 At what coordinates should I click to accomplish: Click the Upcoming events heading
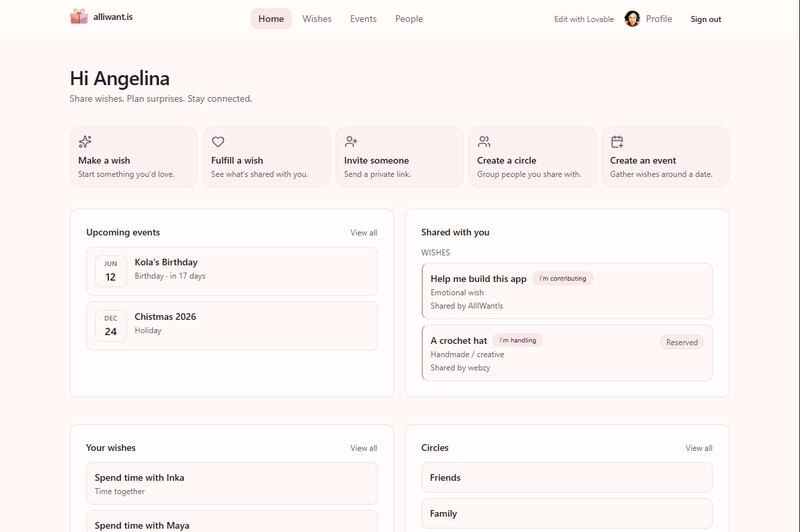coord(123,233)
